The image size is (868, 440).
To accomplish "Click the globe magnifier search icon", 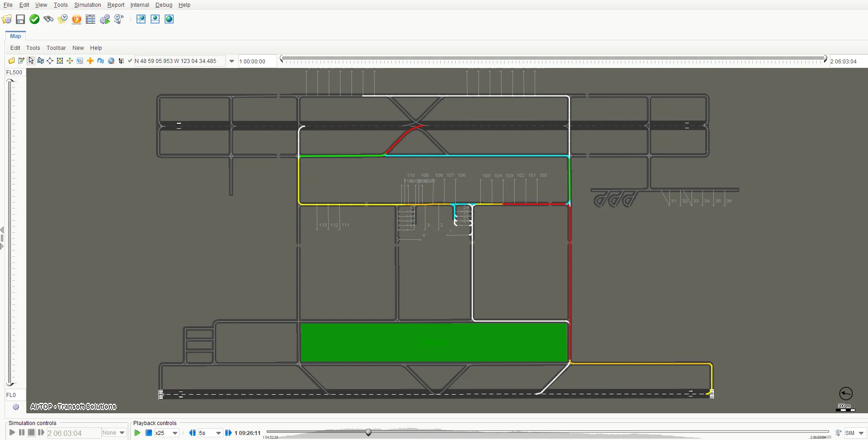I will [111, 61].
